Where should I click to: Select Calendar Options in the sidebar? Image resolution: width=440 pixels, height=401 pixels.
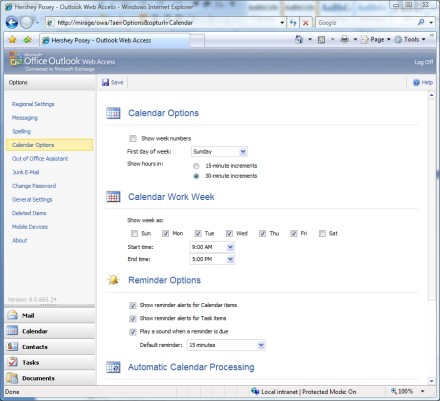coord(49,145)
